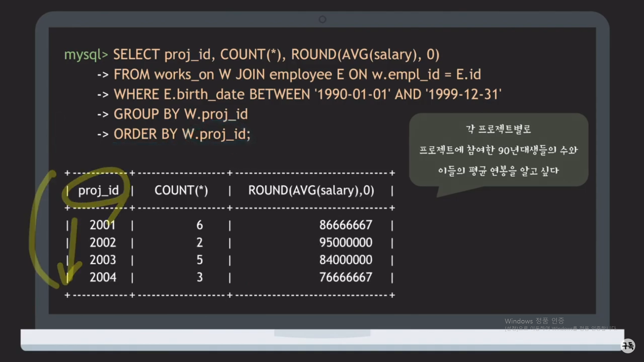The image size is (644, 362).
Task: Click the ROUND(AVG(salary),0) column header
Action: tap(311, 190)
